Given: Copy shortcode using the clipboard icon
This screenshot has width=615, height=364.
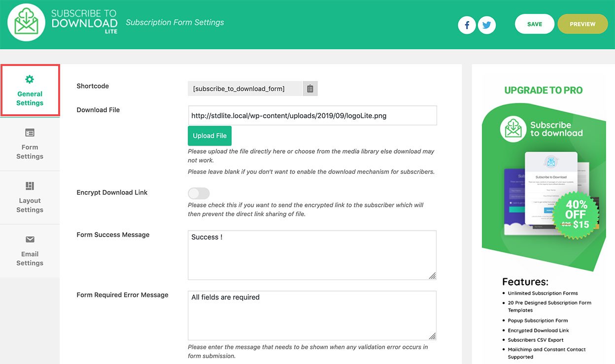Looking at the screenshot, I should (310, 88).
